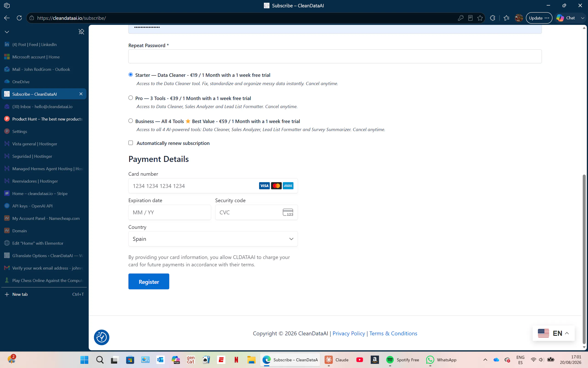Open the Extensions puzzle icon
This screenshot has height=368, width=588.
click(x=492, y=18)
